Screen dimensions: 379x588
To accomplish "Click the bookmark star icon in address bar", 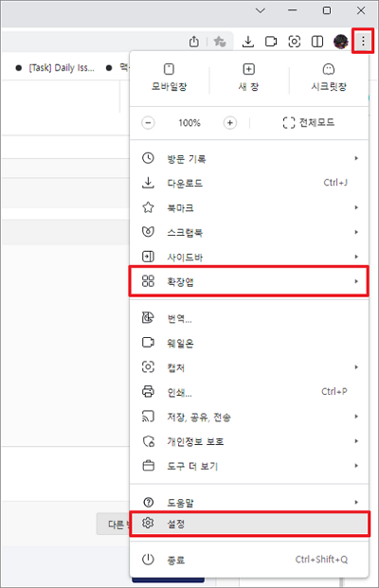I will 220,42.
